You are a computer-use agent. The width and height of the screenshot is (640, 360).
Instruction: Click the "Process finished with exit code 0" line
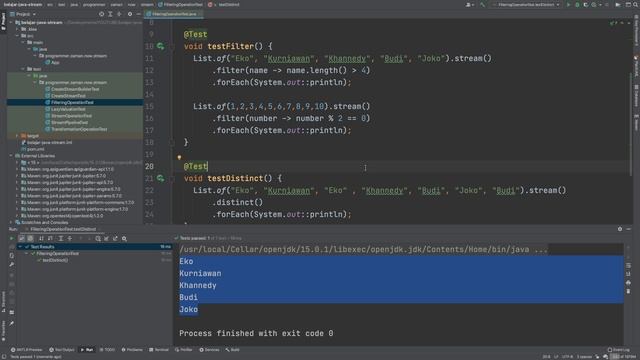point(256,333)
